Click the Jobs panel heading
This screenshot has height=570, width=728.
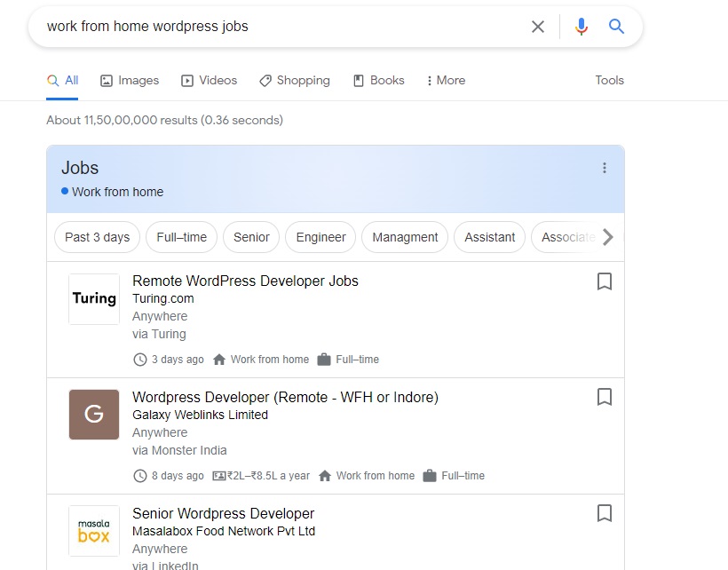pos(80,168)
